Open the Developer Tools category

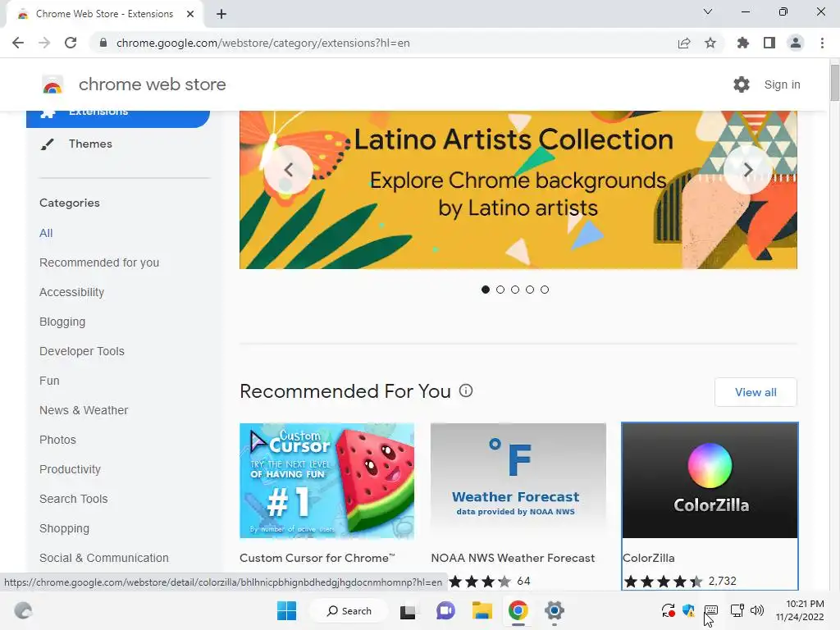(82, 351)
